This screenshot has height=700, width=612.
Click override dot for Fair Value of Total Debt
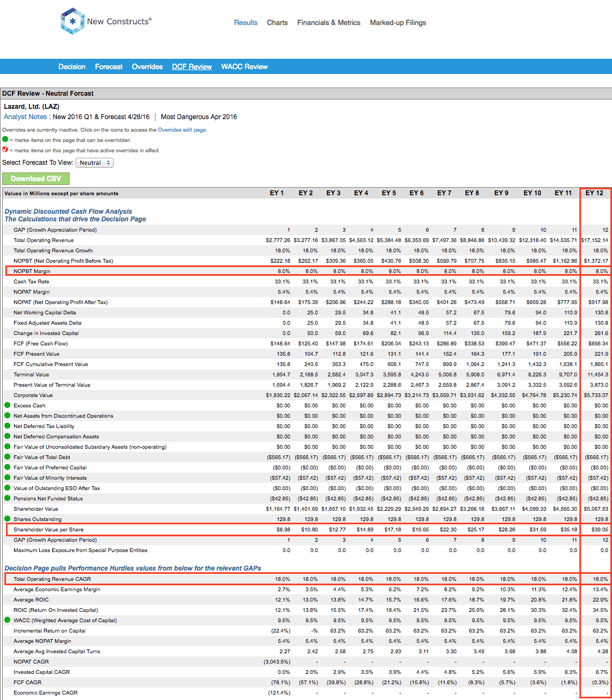tap(8, 457)
